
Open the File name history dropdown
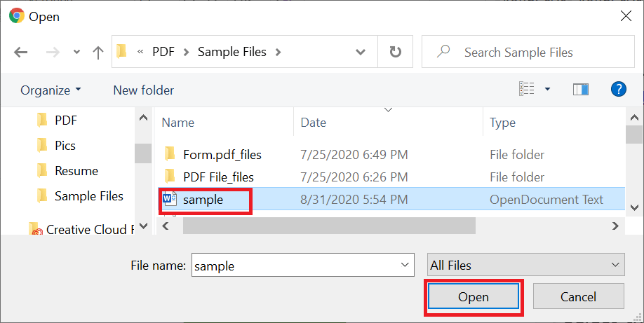(405, 265)
